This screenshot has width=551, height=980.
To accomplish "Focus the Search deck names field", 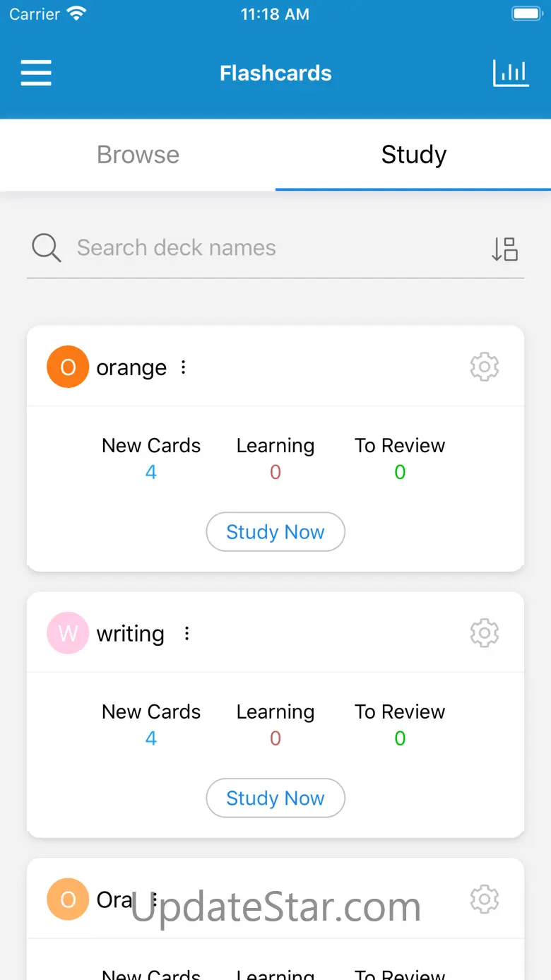I will [275, 248].
